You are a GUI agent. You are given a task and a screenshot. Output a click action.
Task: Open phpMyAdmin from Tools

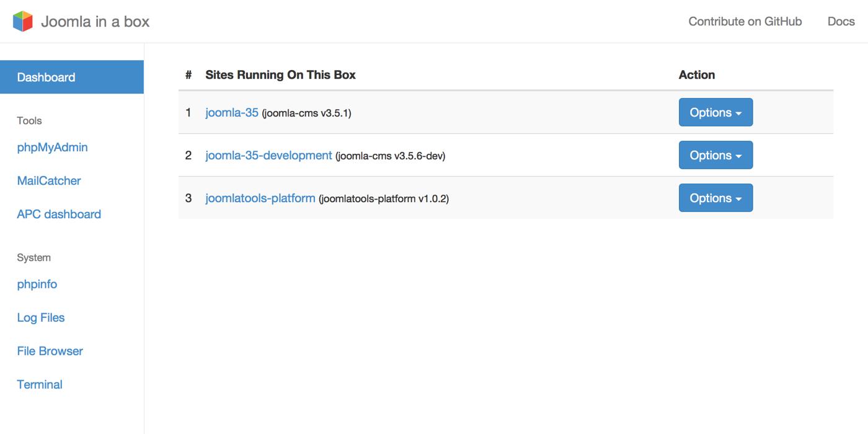tap(52, 148)
